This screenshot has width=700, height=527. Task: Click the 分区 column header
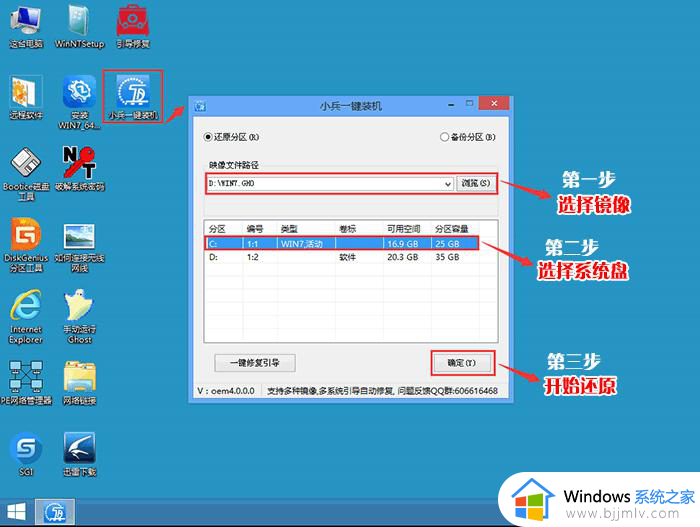(x=217, y=229)
